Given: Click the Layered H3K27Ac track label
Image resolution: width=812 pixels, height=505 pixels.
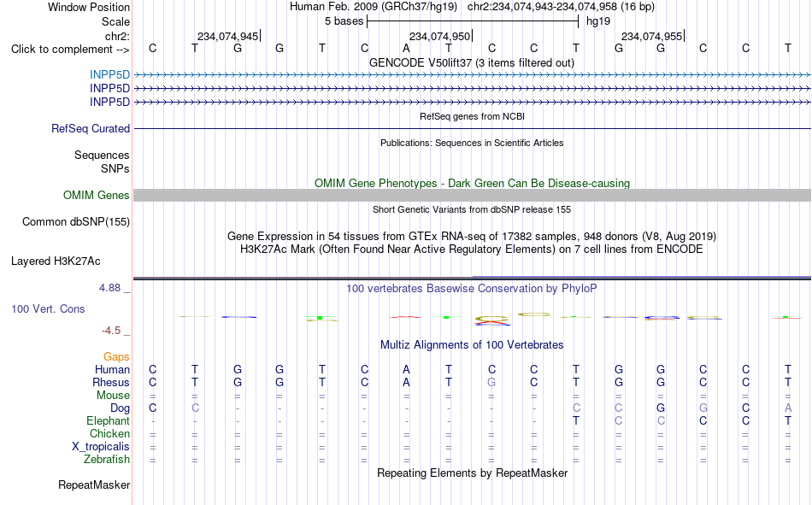Looking at the screenshot, I should click(x=56, y=261).
